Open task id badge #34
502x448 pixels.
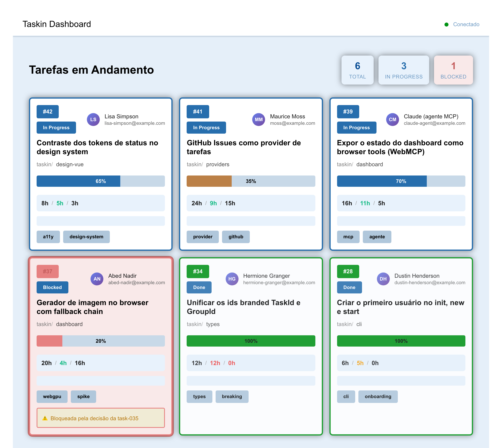pyautogui.click(x=198, y=271)
